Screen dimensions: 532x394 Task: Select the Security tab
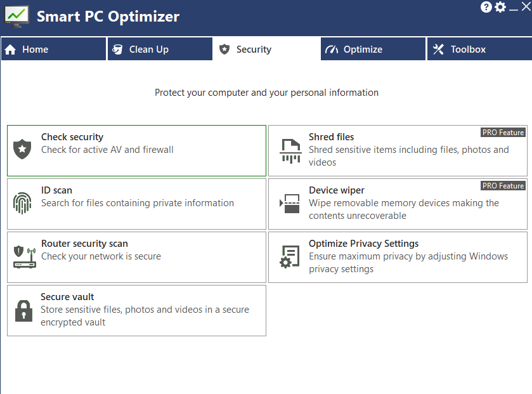coord(266,49)
